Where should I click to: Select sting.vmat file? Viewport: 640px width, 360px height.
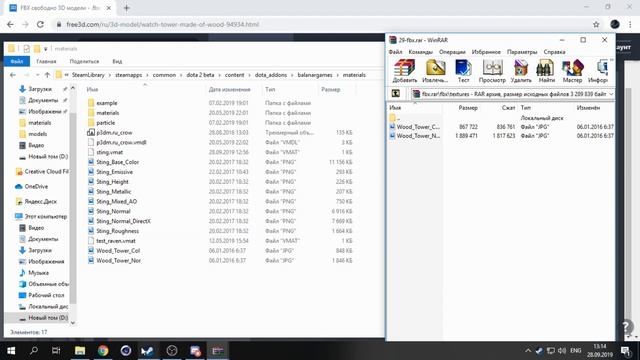tap(109, 152)
